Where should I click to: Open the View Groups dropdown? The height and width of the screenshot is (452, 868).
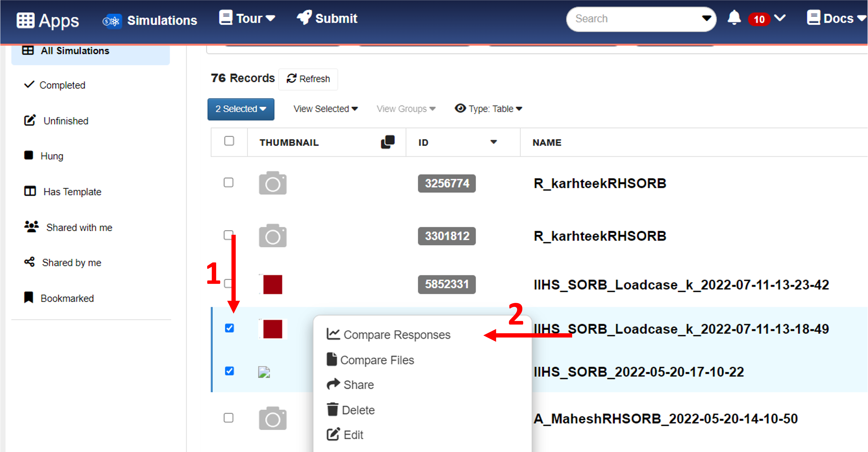point(406,109)
